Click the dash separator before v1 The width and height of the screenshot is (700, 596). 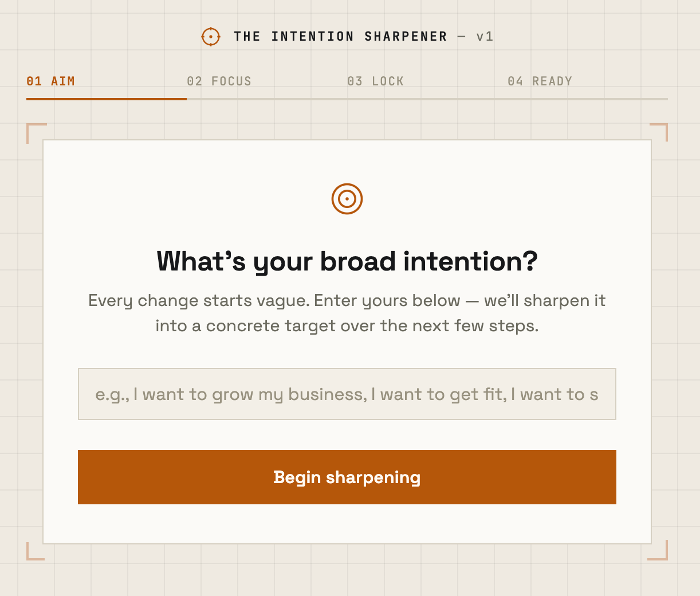coord(462,37)
